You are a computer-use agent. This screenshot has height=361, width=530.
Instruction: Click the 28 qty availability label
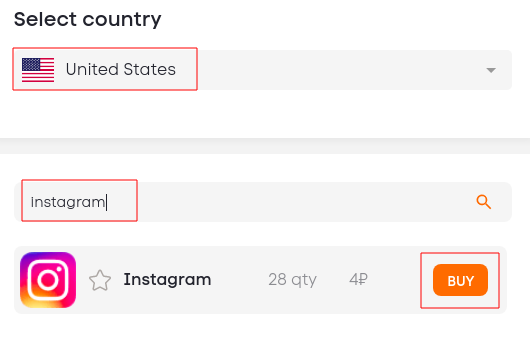(x=292, y=280)
